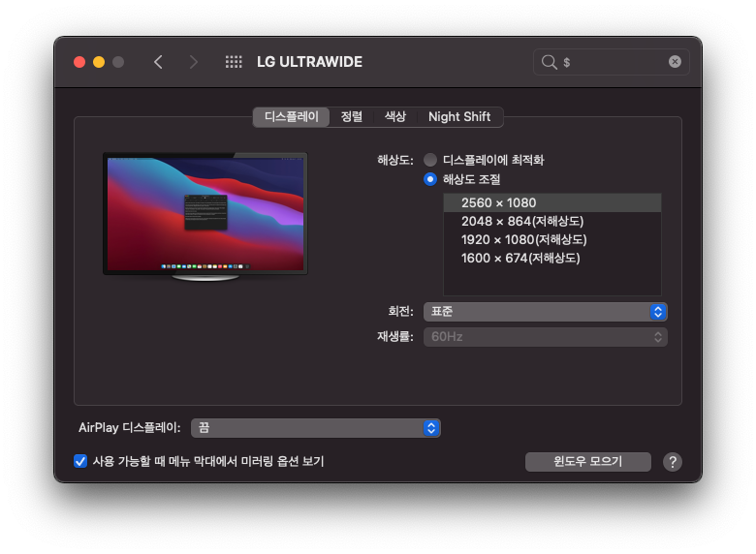Open the 색상 tab
This screenshot has height=554, width=756.
pyautogui.click(x=394, y=116)
